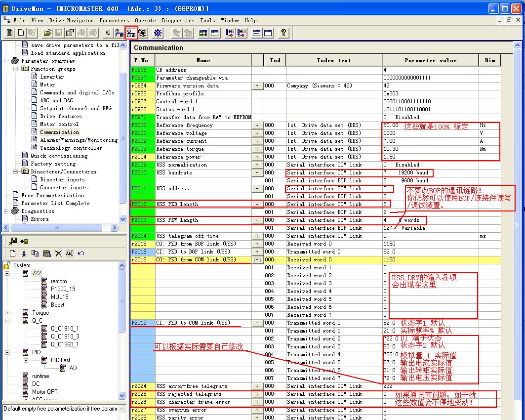Click the yellow question mark help icon
Screen dimensions: 525x420
coord(283,33)
